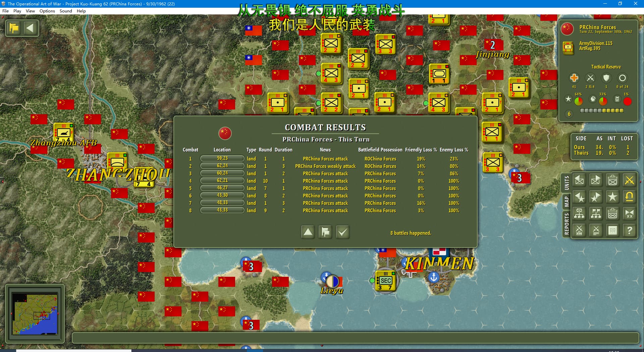Open the File menu
644x352 pixels.
tap(5, 11)
